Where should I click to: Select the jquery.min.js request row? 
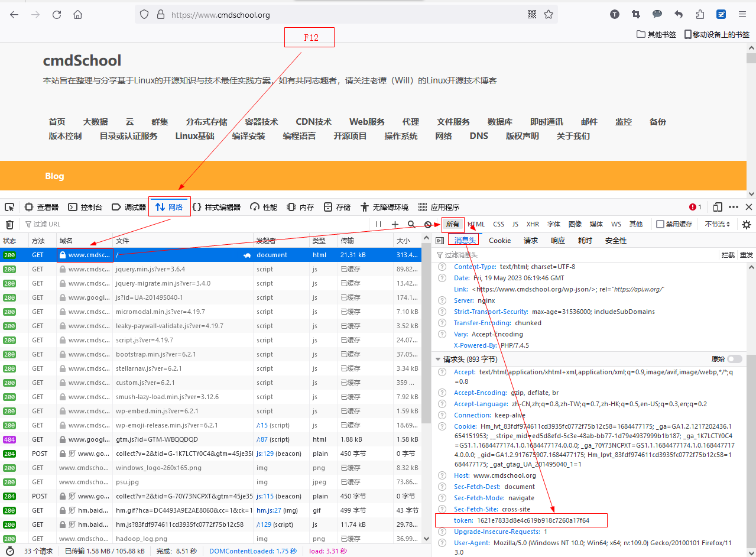tap(150, 269)
